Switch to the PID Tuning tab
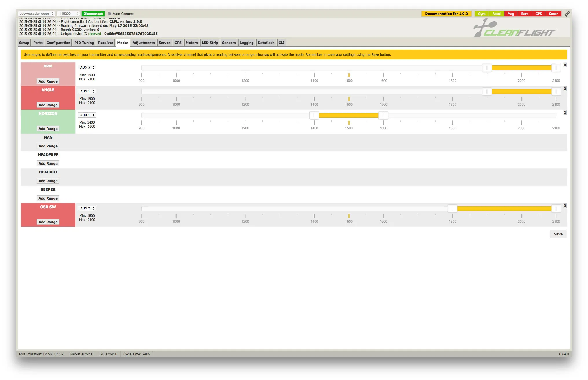The image size is (588, 380). 84,43
